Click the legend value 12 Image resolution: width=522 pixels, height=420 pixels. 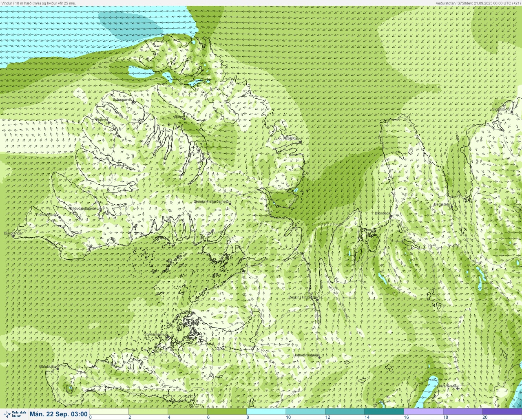point(327,417)
